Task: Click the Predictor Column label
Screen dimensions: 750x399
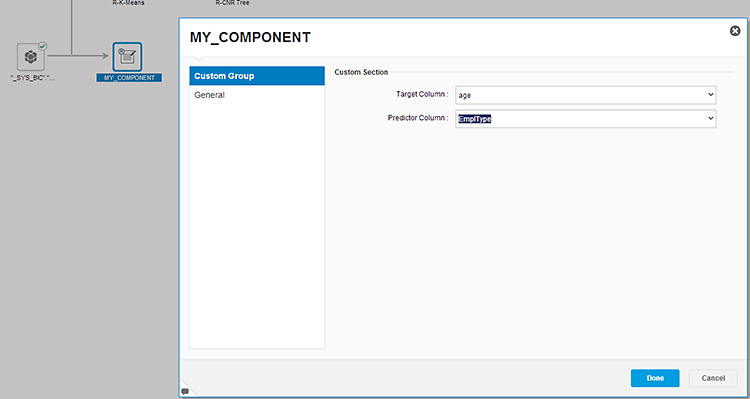Action: pyautogui.click(x=418, y=118)
